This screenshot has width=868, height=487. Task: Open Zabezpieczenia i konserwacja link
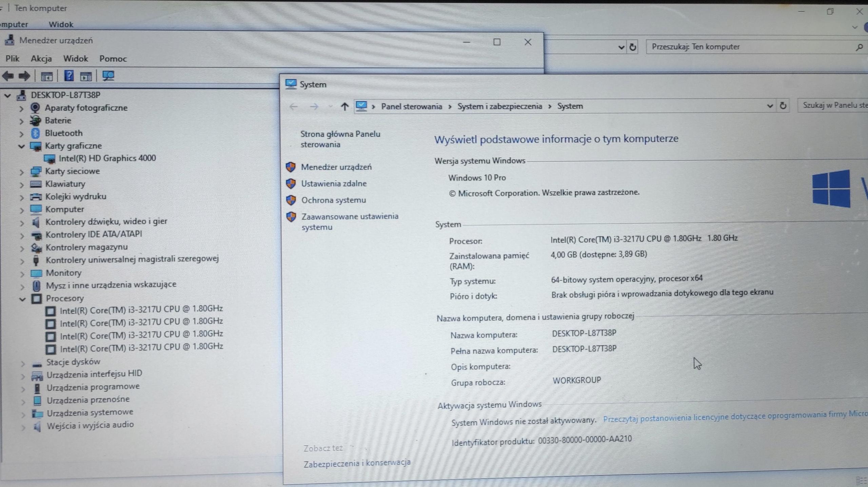(357, 463)
